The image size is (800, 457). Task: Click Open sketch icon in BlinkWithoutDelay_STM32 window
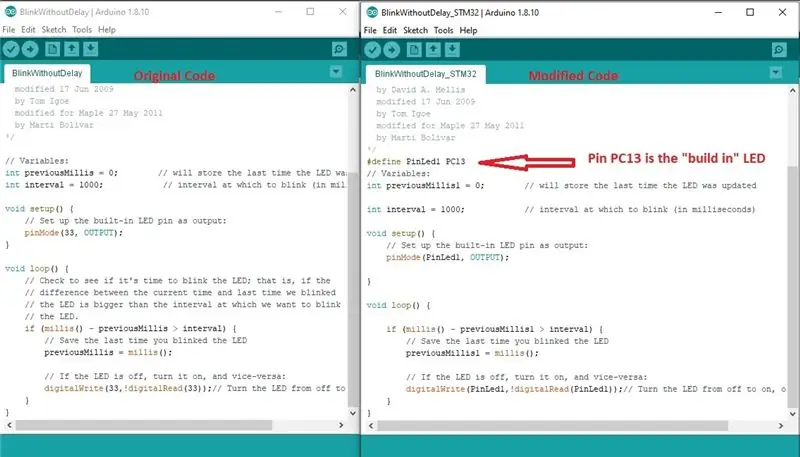click(x=433, y=49)
